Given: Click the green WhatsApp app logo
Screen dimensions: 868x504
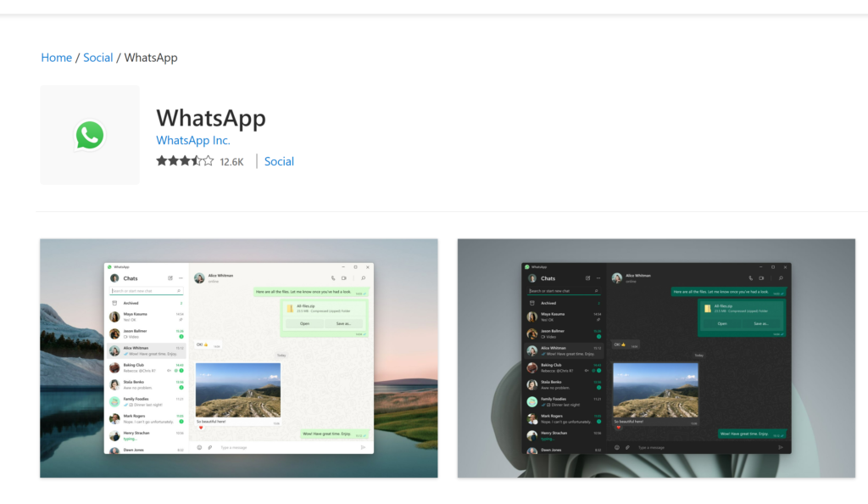Looking at the screenshot, I should pos(90,135).
